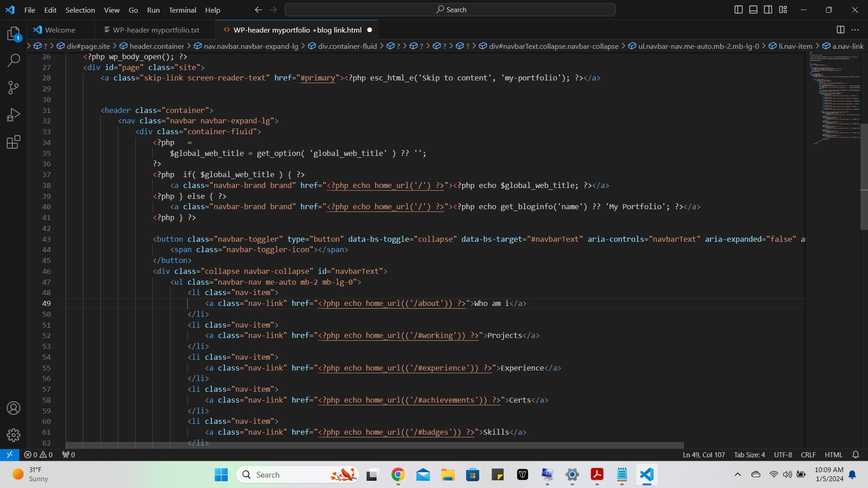Click the 'Who am i' link text on line 49
This screenshot has height=488, width=868.
click(x=492, y=303)
